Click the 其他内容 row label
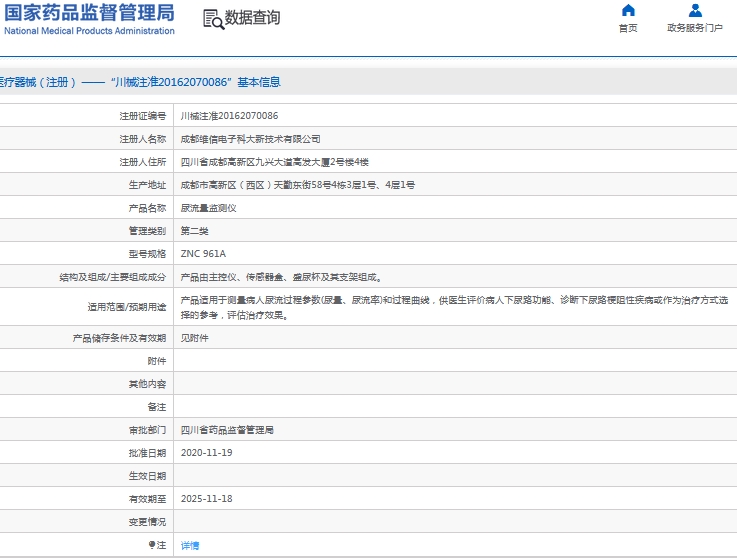This screenshot has width=737, height=560. (x=148, y=384)
